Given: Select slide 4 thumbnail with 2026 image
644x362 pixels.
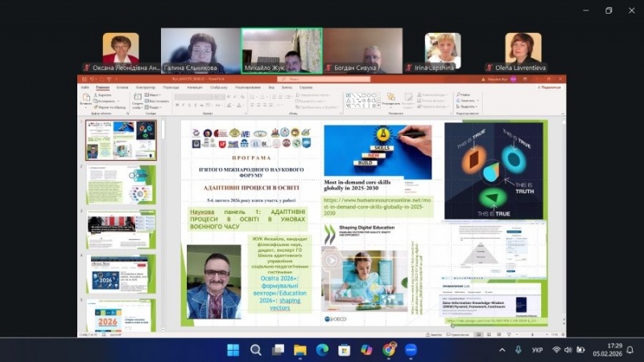Looking at the screenshot, I should click(x=121, y=274).
